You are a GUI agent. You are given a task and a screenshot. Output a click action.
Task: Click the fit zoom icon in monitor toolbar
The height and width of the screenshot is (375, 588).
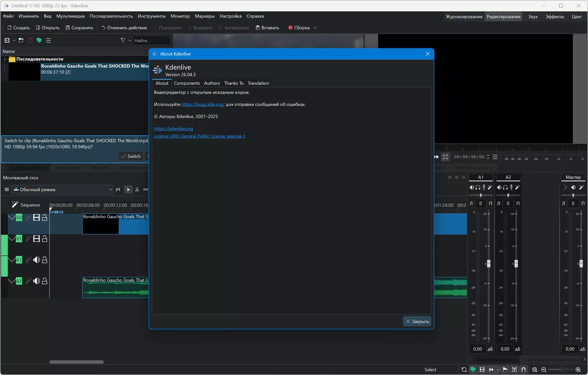(445, 157)
